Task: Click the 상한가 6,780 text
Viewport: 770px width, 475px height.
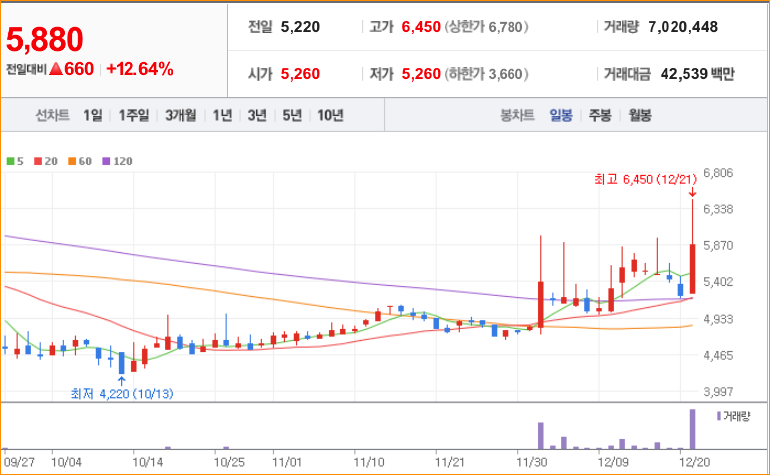Action: 486,27
